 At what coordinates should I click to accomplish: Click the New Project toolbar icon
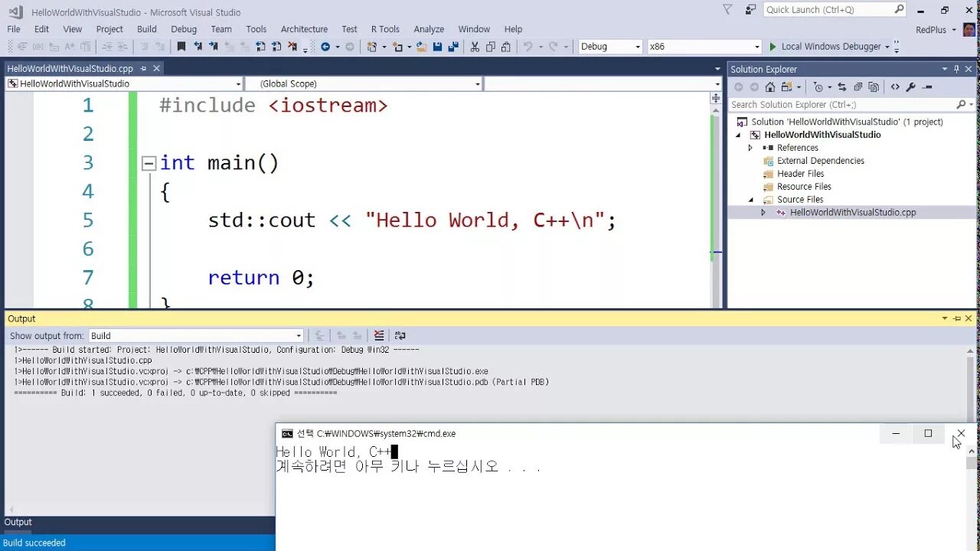[372, 47]
